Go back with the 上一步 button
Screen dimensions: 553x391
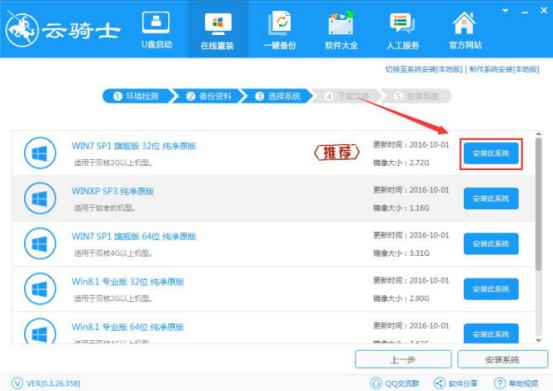[403, 359]
